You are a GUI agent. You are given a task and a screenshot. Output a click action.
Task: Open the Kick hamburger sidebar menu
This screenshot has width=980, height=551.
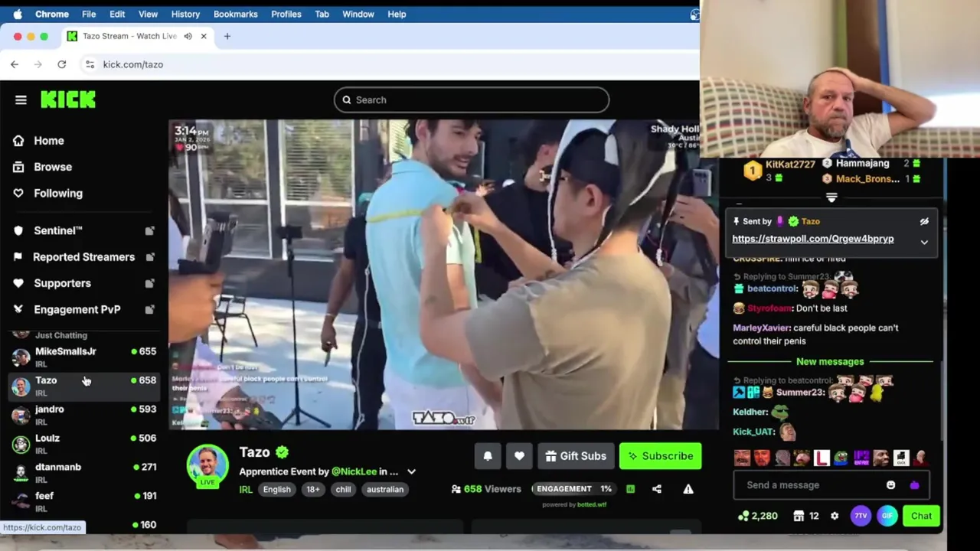21,99
